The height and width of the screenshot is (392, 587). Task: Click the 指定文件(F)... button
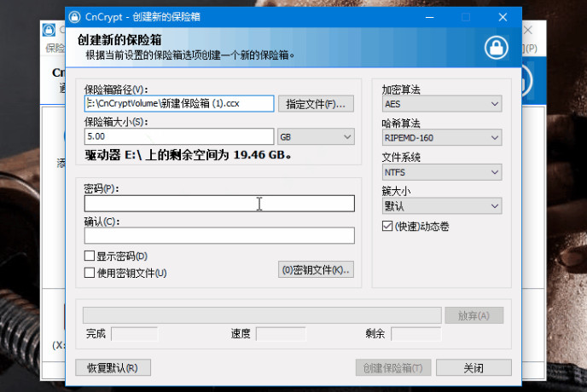pos(316,104)
